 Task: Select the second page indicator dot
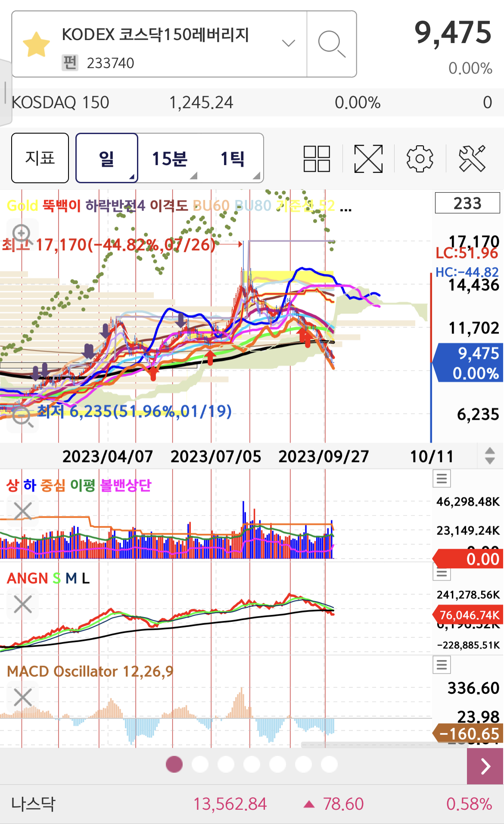(200, 765)
